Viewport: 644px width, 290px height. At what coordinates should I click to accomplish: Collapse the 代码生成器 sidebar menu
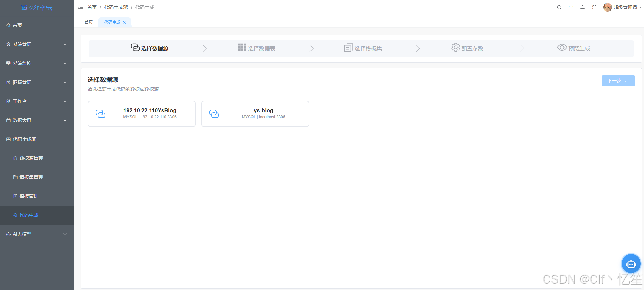pyautogui.click(x=37, y=139)
